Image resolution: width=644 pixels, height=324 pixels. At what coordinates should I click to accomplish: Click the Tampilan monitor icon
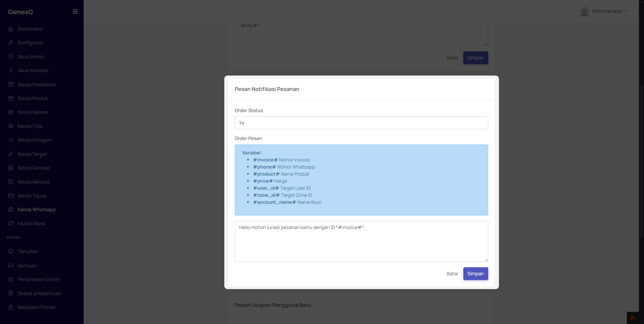[x=11, y=251]
